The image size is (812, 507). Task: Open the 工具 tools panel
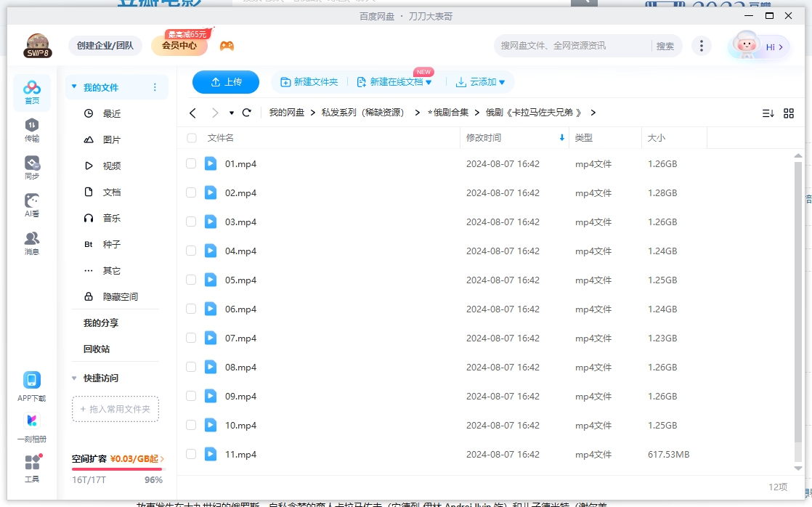tap(31, 465)
